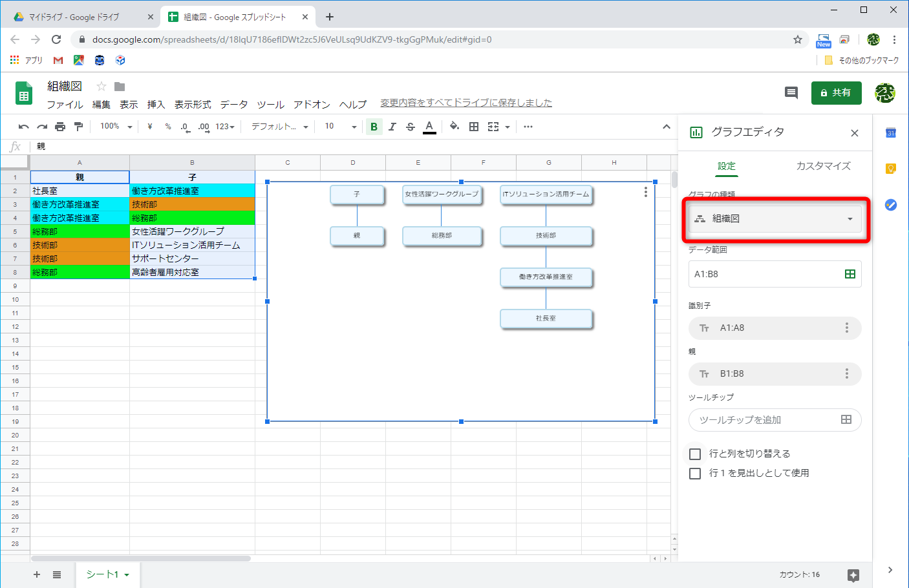Open the データ menu
The width and height of the screenshot is (909, 588).
pos(233,104)
